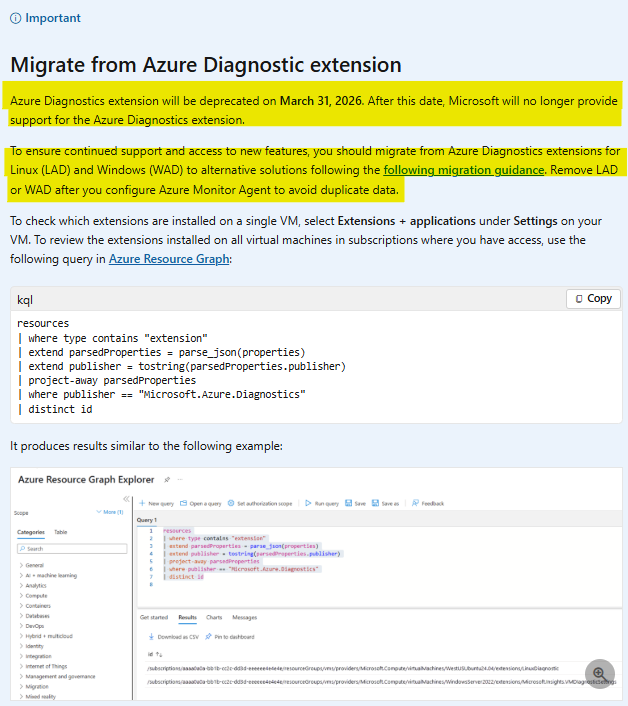Click "project-away parsedProperties" in the kql block
This screenshot has height=706, width=628.
[x=112, y=380]
